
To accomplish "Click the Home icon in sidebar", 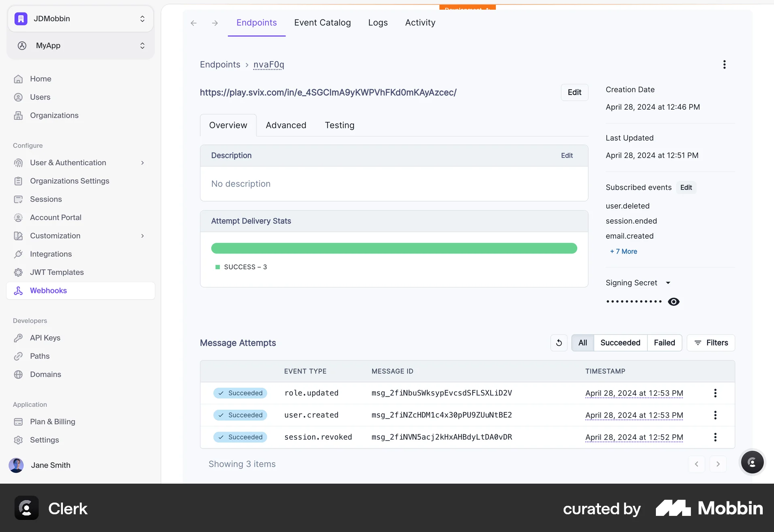I will tap(19, 79).
